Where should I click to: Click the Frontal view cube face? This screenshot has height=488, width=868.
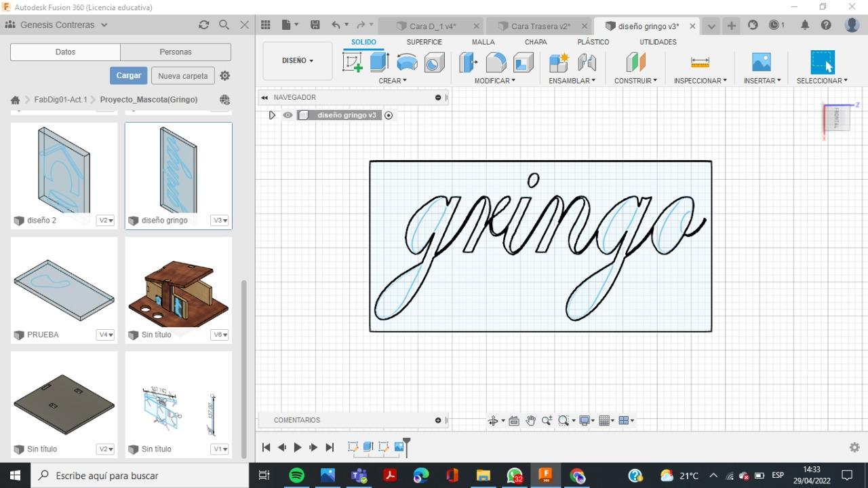[837, 118]
